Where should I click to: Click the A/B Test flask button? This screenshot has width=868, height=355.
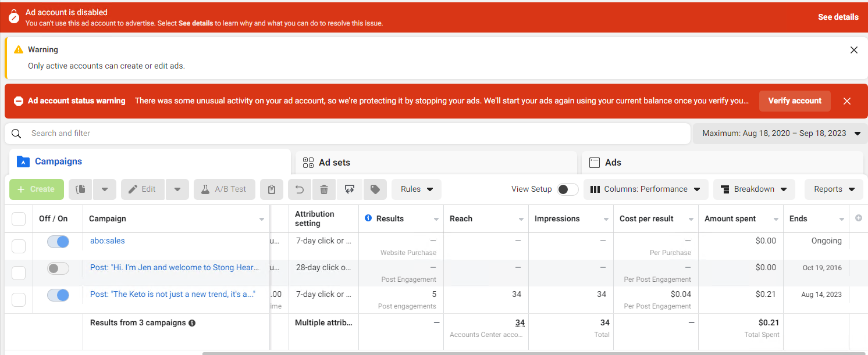tap(225, 189)
